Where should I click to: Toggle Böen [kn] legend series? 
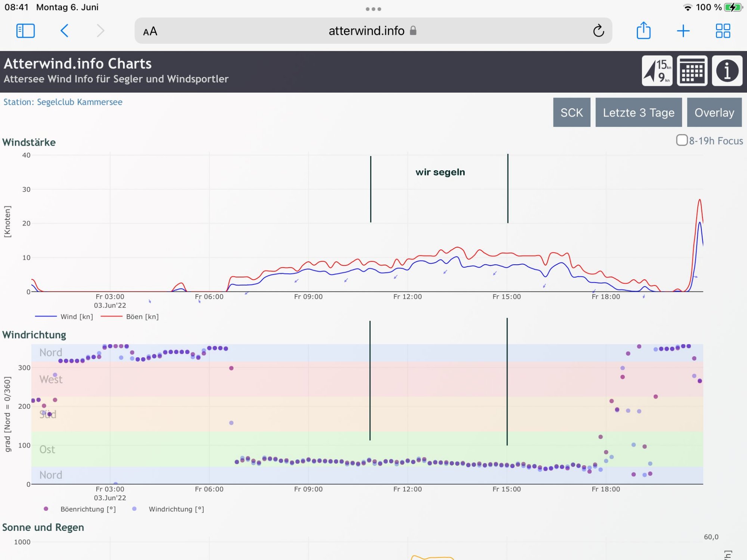[142, 317]
